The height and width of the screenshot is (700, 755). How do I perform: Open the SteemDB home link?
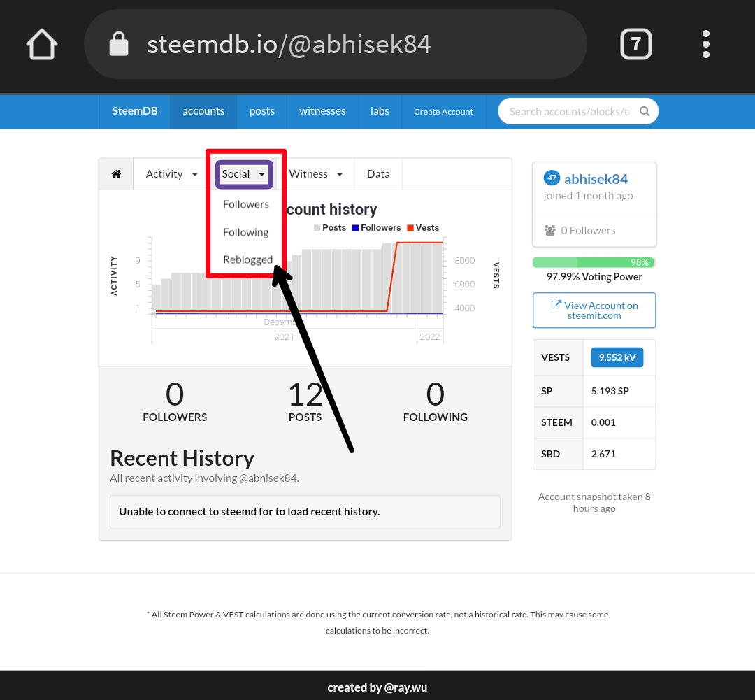click(135, 111)
